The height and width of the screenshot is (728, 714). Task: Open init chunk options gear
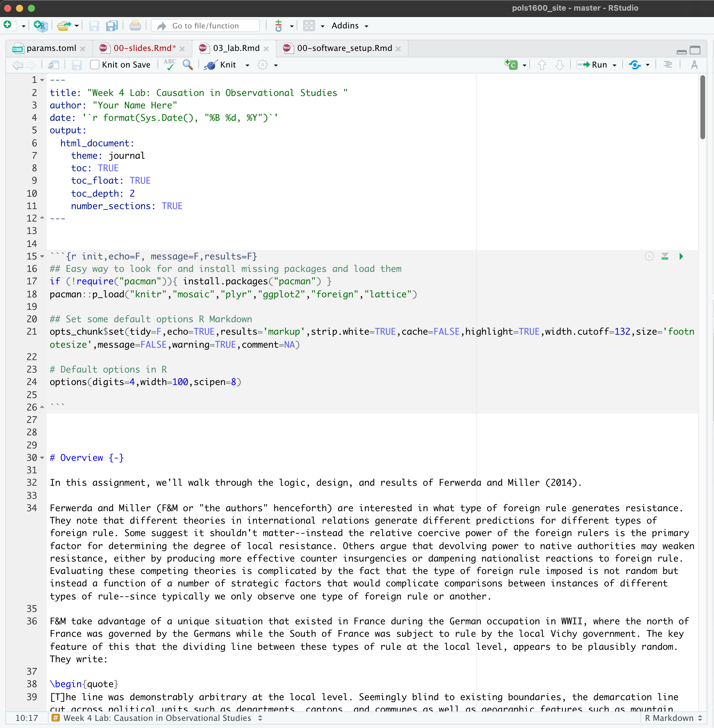coord(649,256)
